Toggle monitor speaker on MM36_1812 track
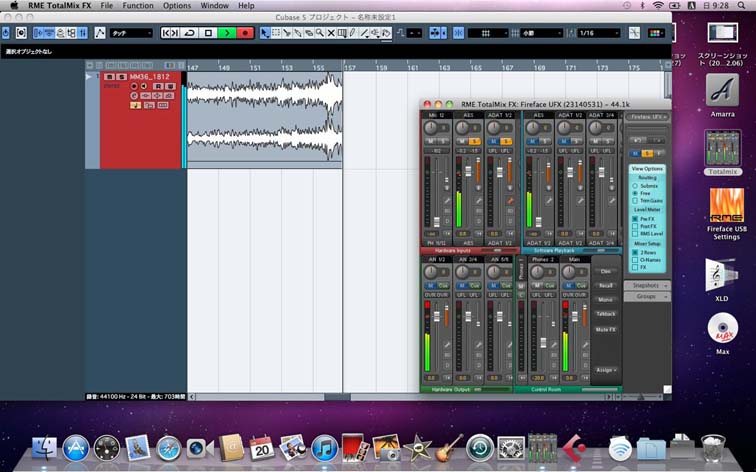The width and height of the screenshot is (756, 472). (x=144, y=86)
